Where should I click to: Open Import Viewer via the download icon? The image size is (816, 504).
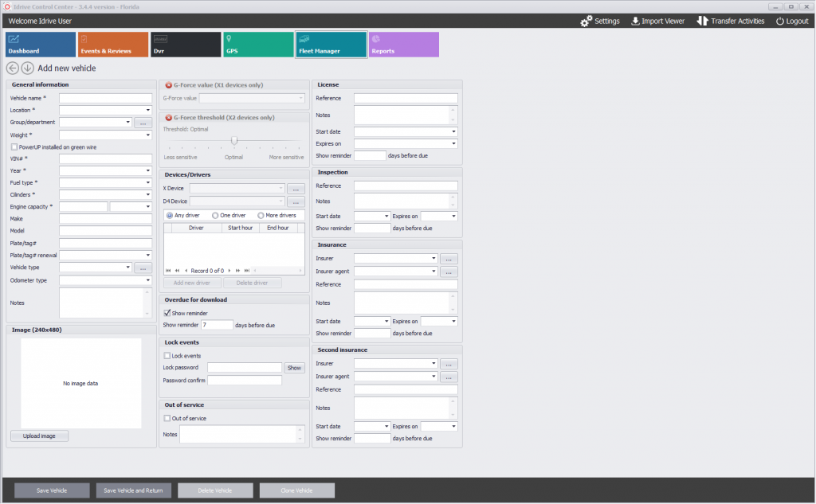pyautogui.click(x=635, y=21)
